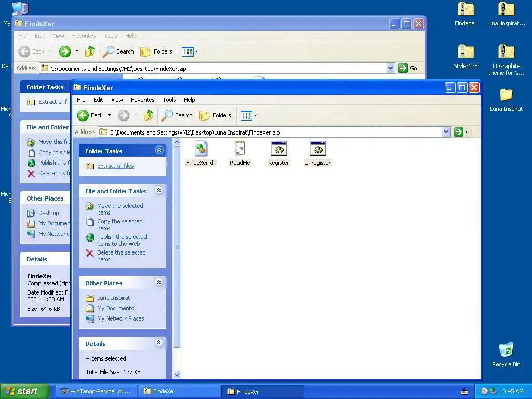Click the system tray clock 3:45 AM
This screenshot has height=399, width=532.
point(513,391)
